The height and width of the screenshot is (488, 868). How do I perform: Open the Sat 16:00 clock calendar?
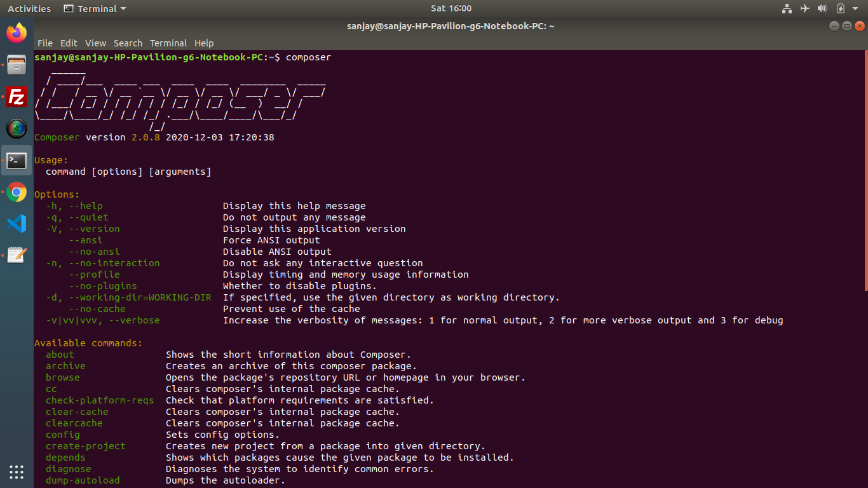(451, 9)
